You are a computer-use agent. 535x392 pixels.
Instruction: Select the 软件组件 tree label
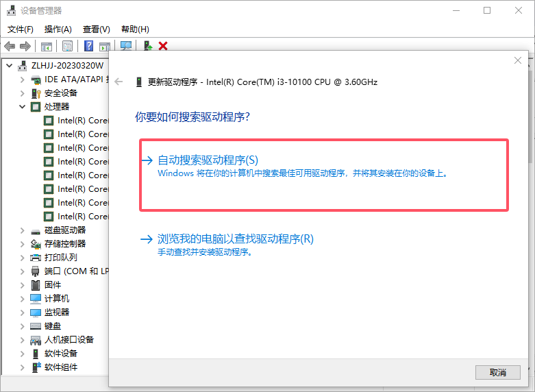coord(61,367)
